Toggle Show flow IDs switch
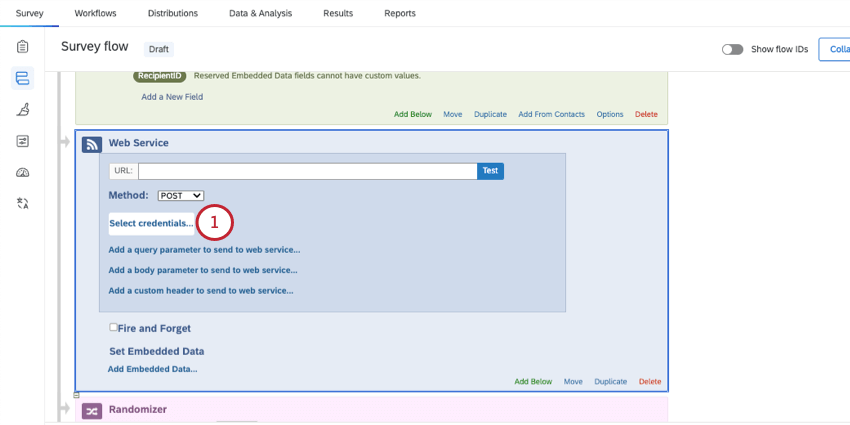Screen dimensions: 850x425 tap(732, 49)
